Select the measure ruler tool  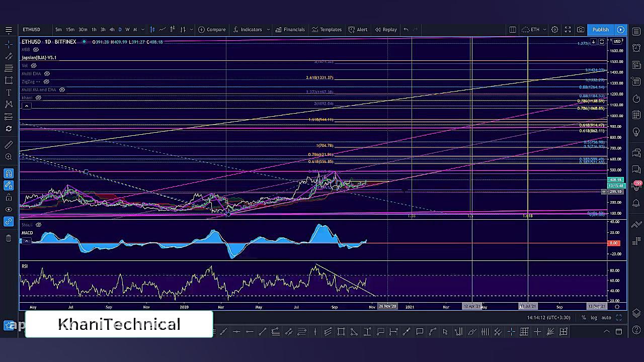coord(9,145)
